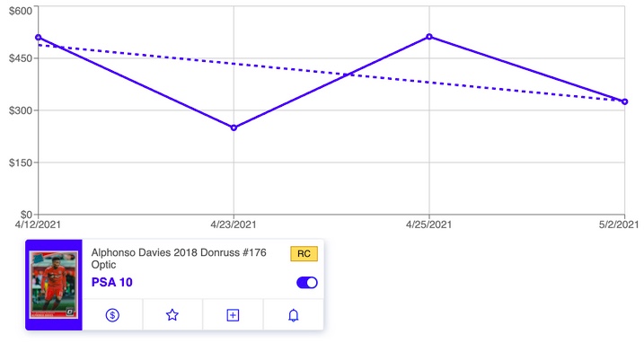
Task: Click the $300 y-axis label
Action: pos(21,110)
